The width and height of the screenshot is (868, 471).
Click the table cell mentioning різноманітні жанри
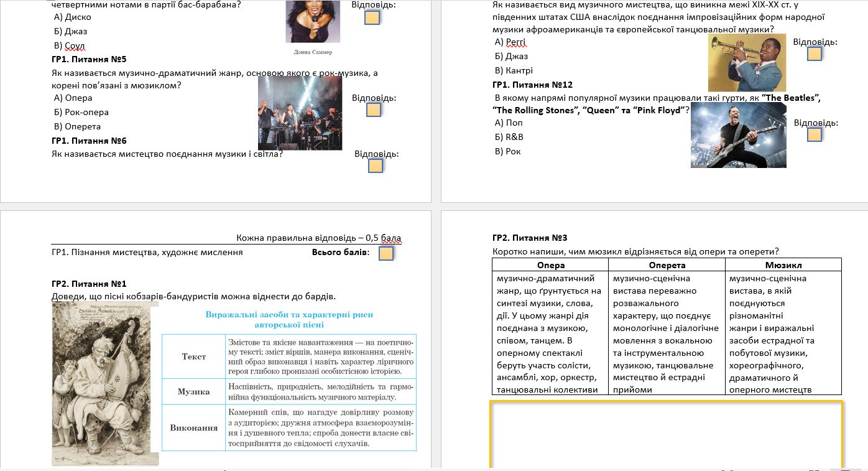click(x=783, y=334)
